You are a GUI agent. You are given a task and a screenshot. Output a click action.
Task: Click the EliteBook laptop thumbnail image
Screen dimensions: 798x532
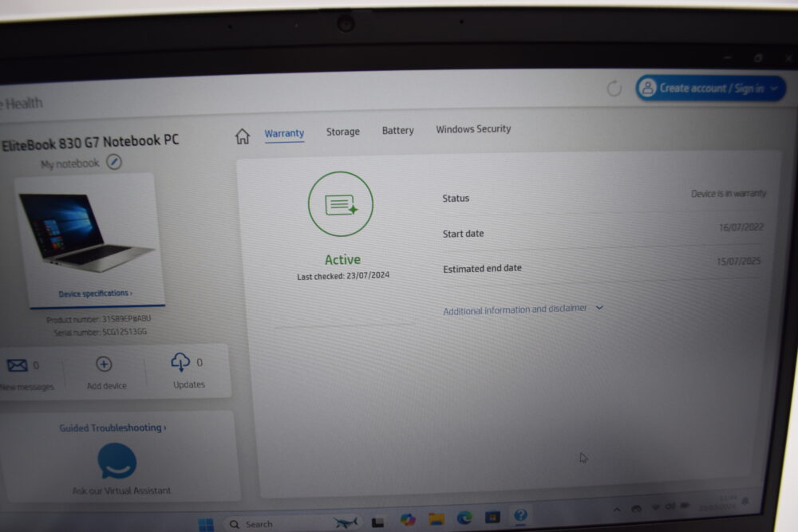pos(86,232)
